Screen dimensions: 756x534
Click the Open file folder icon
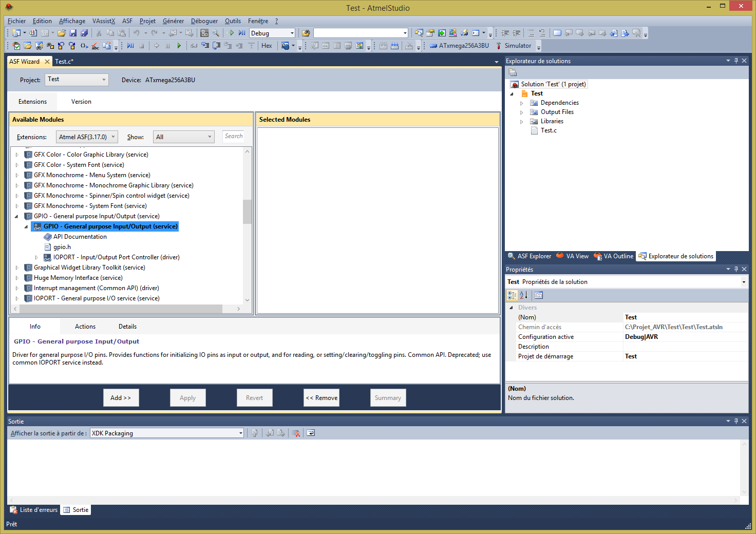click(62, 33)
